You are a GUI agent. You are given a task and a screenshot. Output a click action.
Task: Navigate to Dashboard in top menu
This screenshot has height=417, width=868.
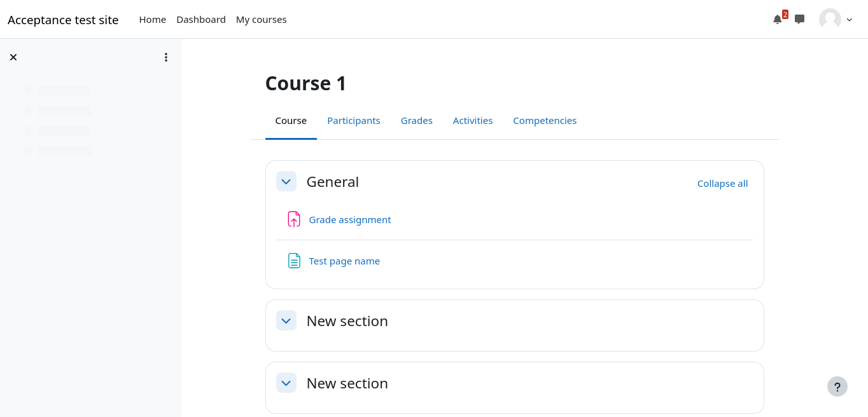[x=201, y=20]
